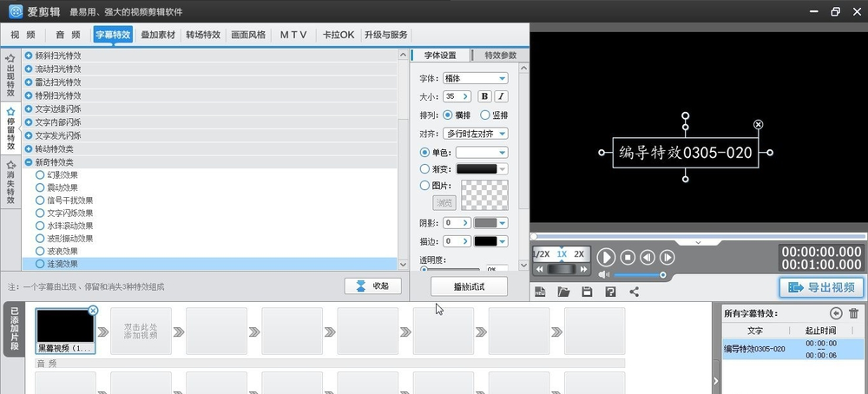This screenshot has height=394, width=868.
Task: Click the 导出视频 export button
Action: point(821,288)
